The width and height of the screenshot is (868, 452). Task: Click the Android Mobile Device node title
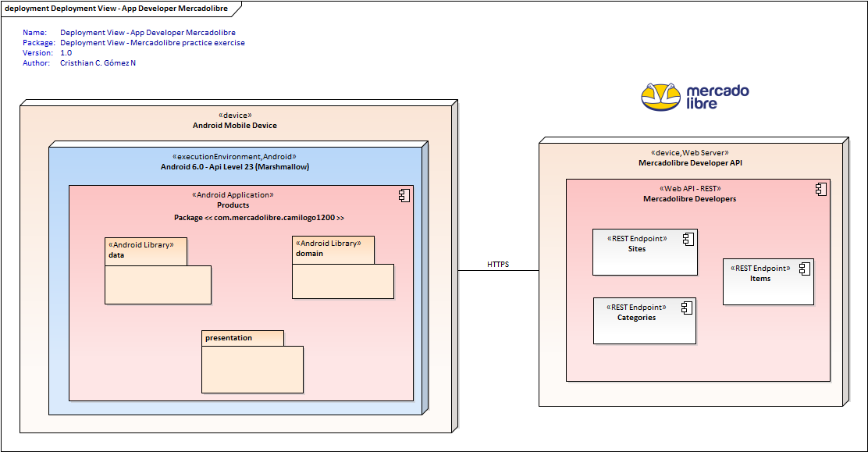tap(235, 126)
